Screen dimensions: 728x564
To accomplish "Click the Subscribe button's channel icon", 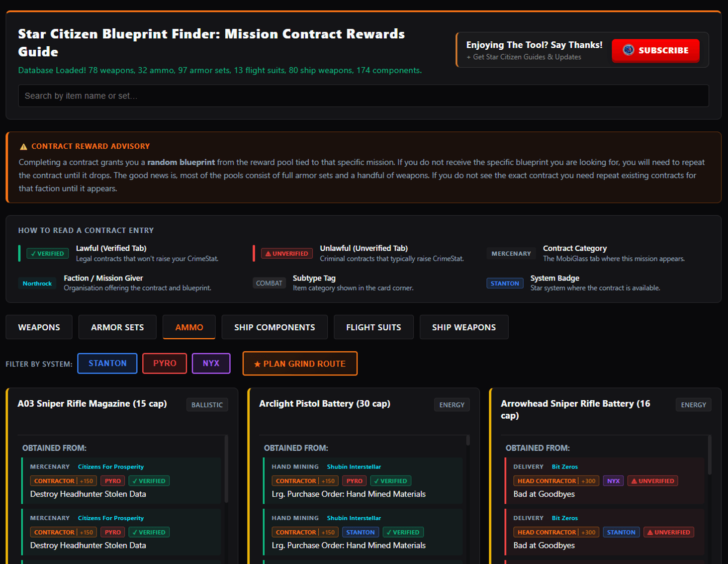I will pyautogui.click(x=629, y=50).
